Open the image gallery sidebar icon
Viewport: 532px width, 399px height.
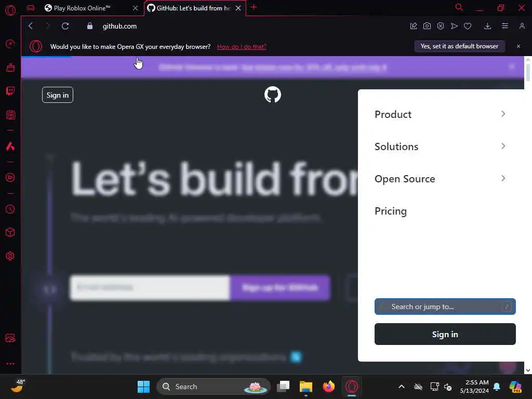(10, 338)
